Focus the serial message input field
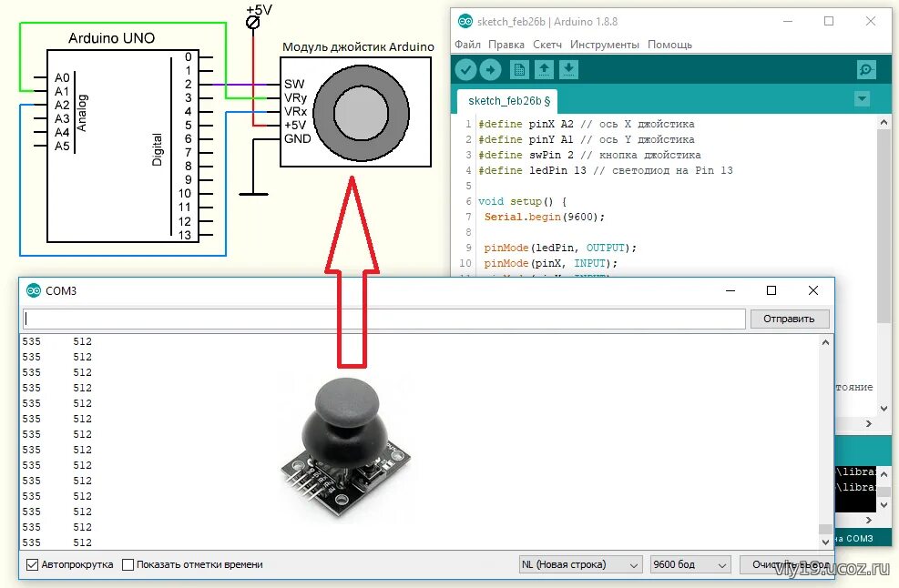This screenshot has height=588, width=899. (x=384, y=319)
